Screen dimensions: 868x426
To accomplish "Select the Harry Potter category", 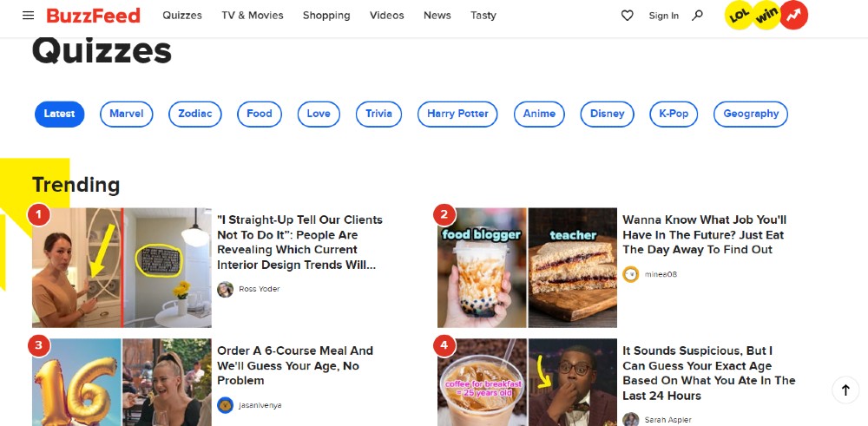I will [457, 114].
